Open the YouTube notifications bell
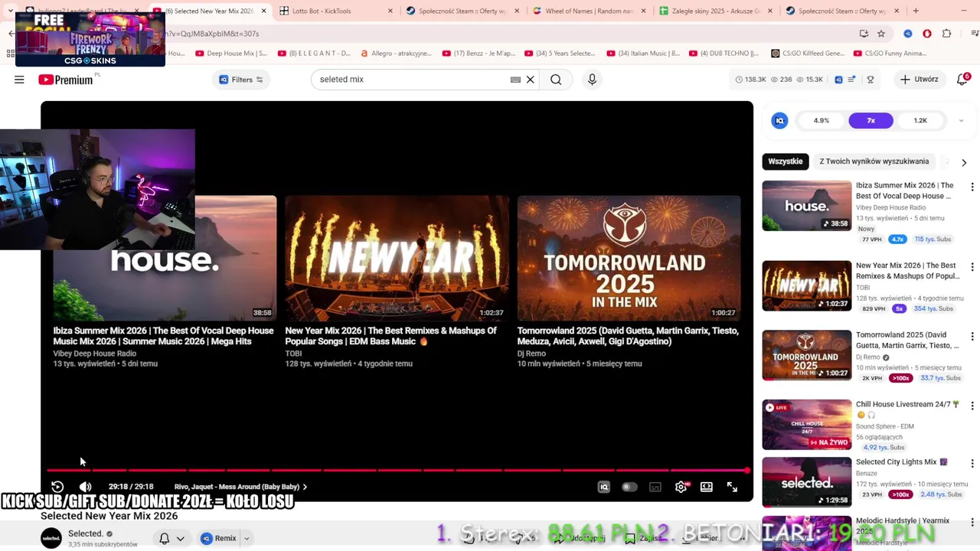980x551 pixels. coord(962,80)
